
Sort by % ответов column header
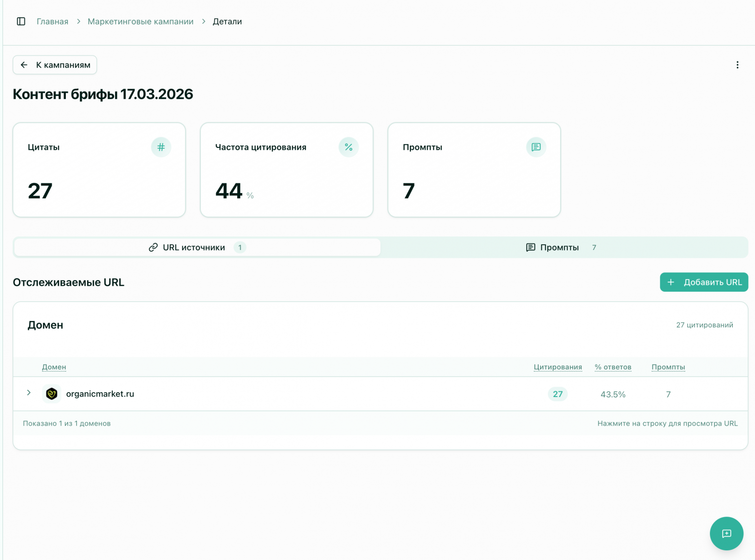pos(613,367)
